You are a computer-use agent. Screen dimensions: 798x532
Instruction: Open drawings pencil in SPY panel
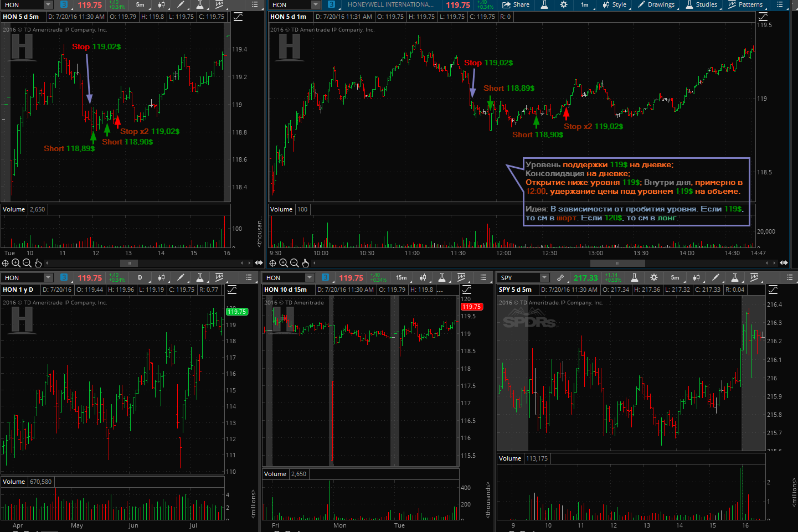pos(715,277)
